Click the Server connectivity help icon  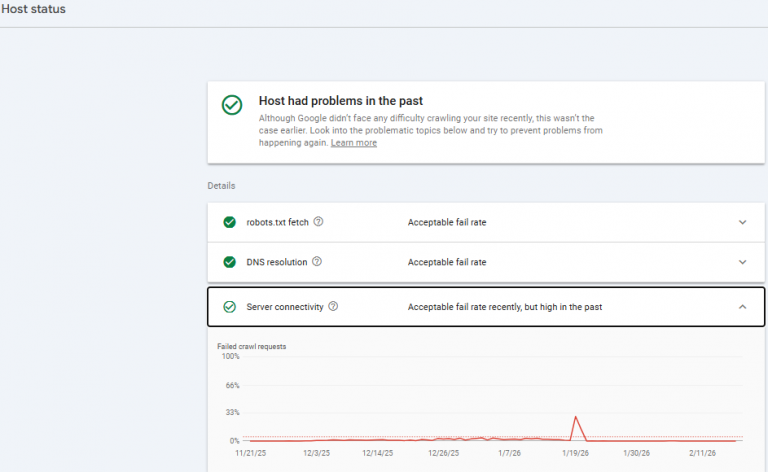click(x=333, y=307)
